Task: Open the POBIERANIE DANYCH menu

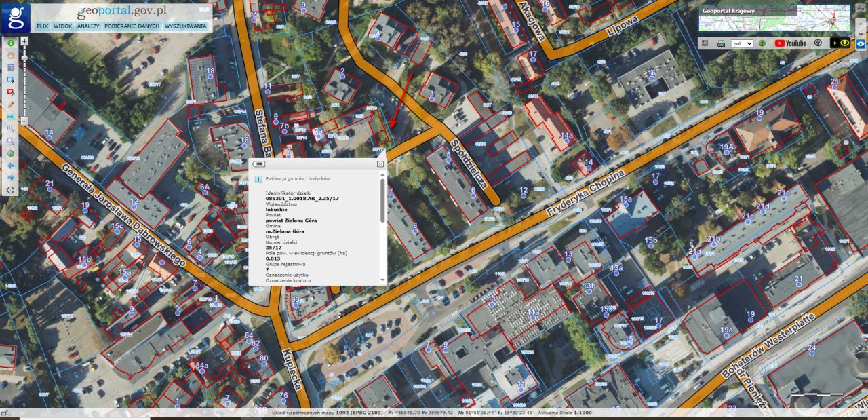Action: point(131,27)
